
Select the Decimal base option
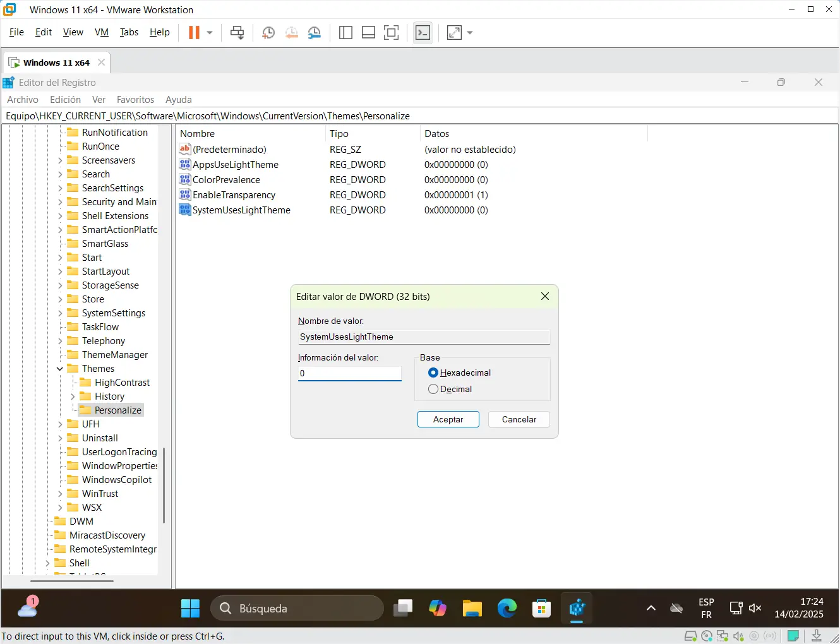pos(450,389)
